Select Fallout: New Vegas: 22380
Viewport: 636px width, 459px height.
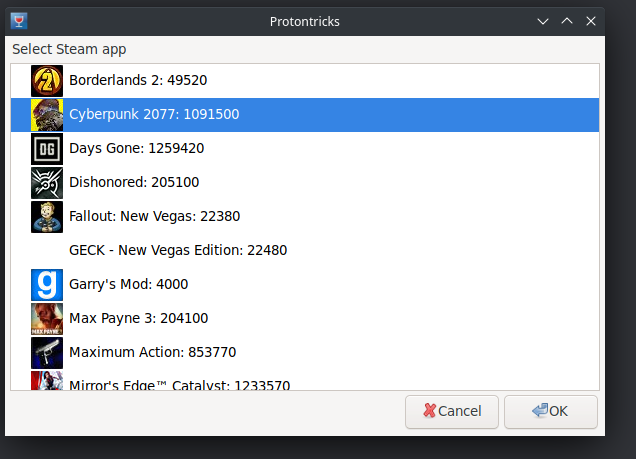click(154, 216)
